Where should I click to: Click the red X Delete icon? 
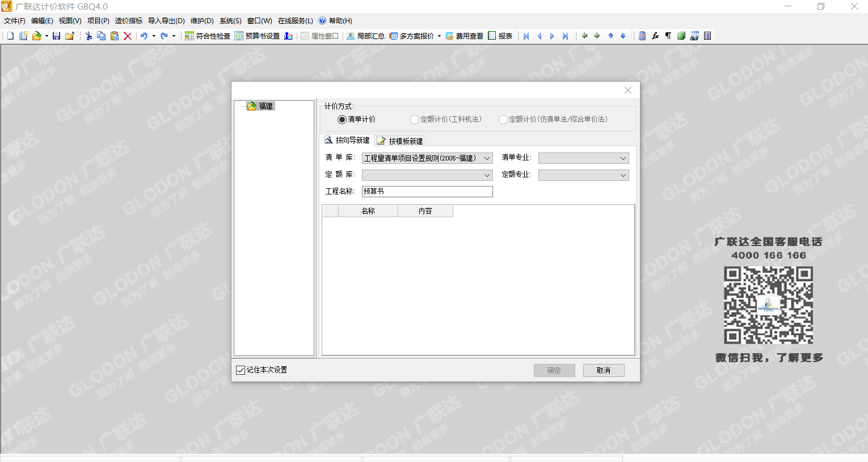(128, 36)
